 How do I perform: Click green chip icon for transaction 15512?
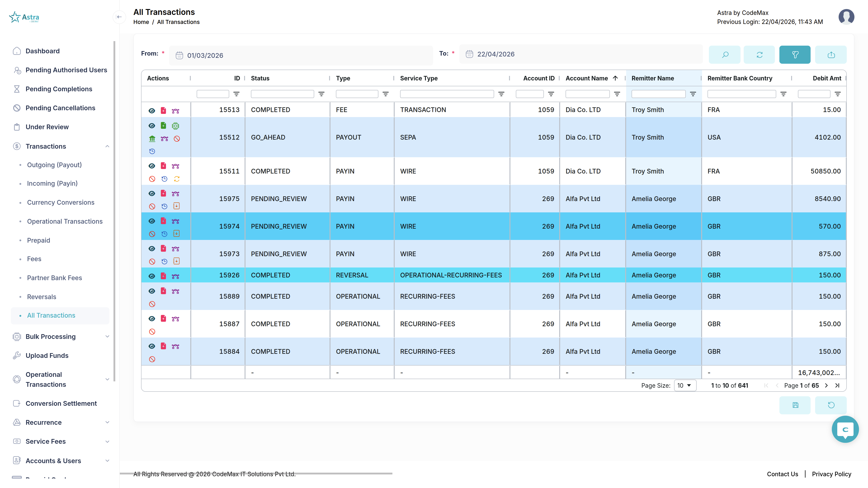[x=176, y=126]
